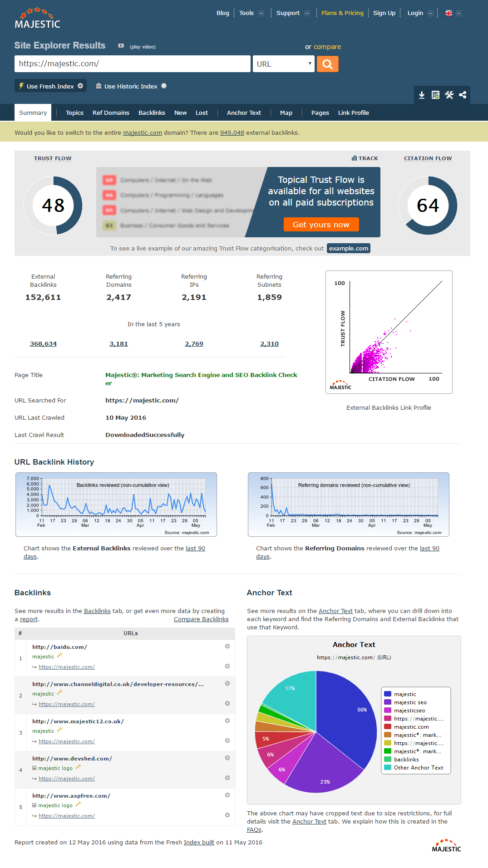
Task: Click the Majestic logo in the header
Action: [x=38, y=18]
